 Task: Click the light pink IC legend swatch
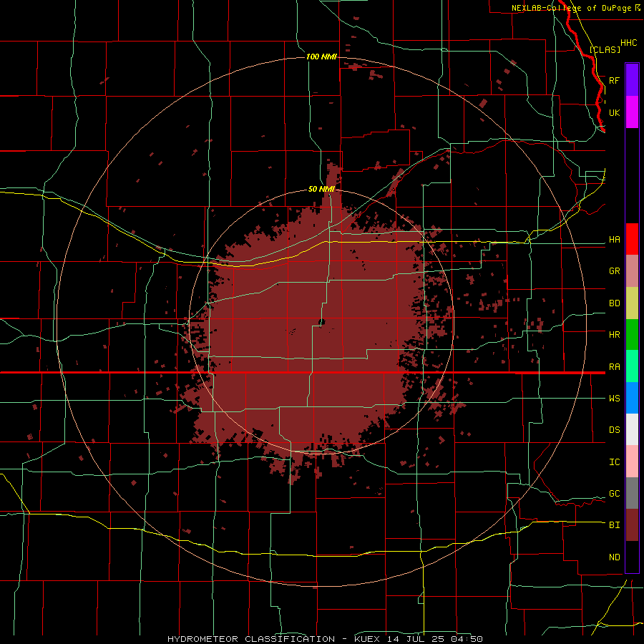click(x=632, y=462)
